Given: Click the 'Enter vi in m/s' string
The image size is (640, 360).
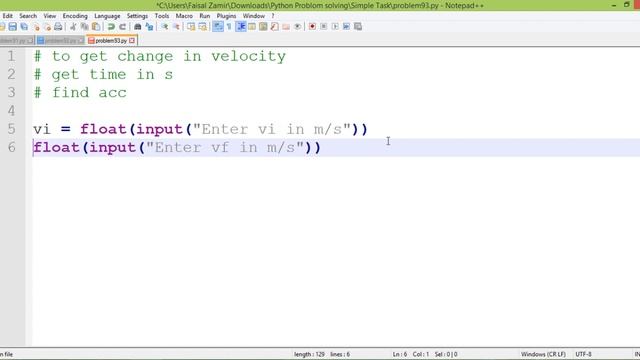Looking at the screenshot, I should pos(272,129).
